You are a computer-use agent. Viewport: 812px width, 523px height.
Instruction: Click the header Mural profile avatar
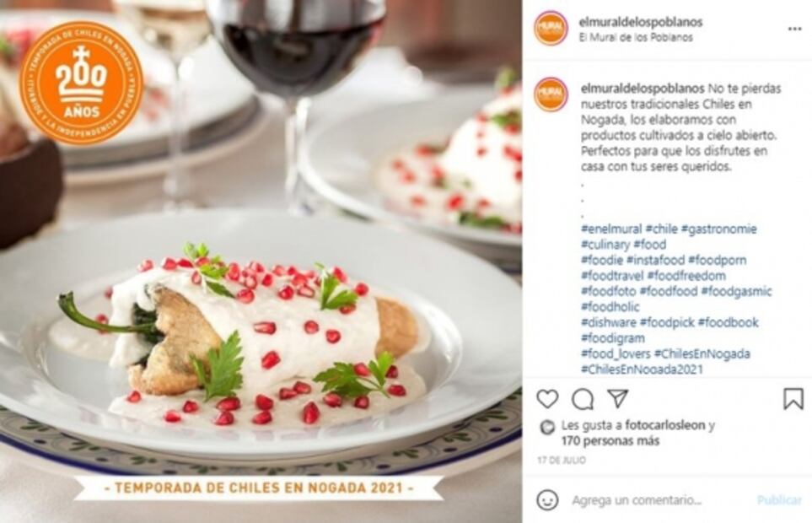click(x=551, y=28)
